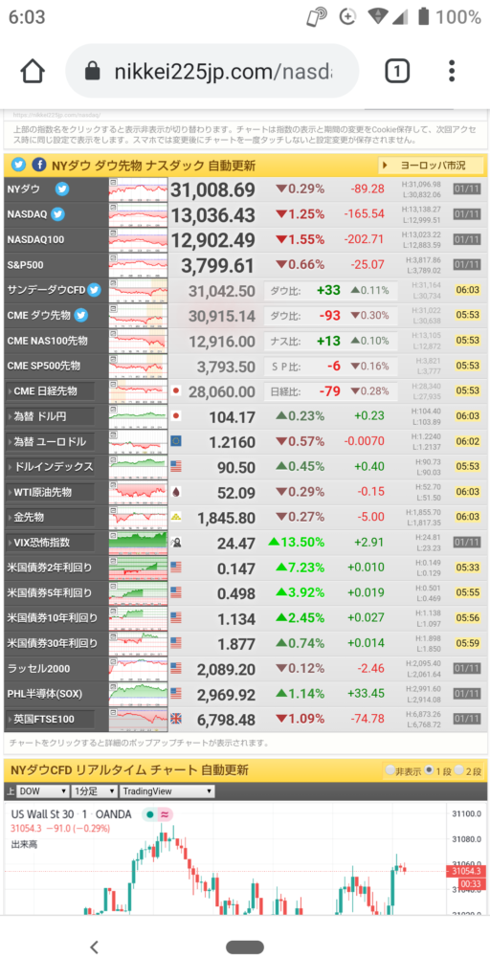Open Chrome's three-dot overflow menu
Viewport: 490px width, 980px height.
click(452, 71)
